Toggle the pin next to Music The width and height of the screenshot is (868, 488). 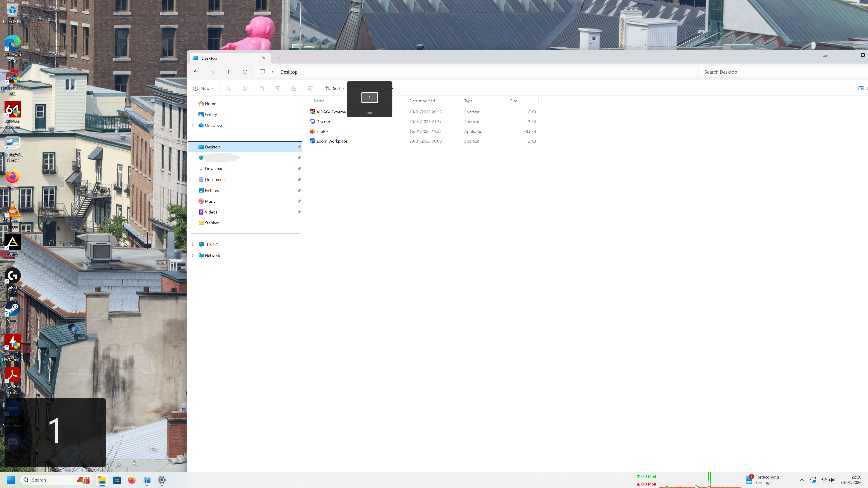tap(299, 201)
